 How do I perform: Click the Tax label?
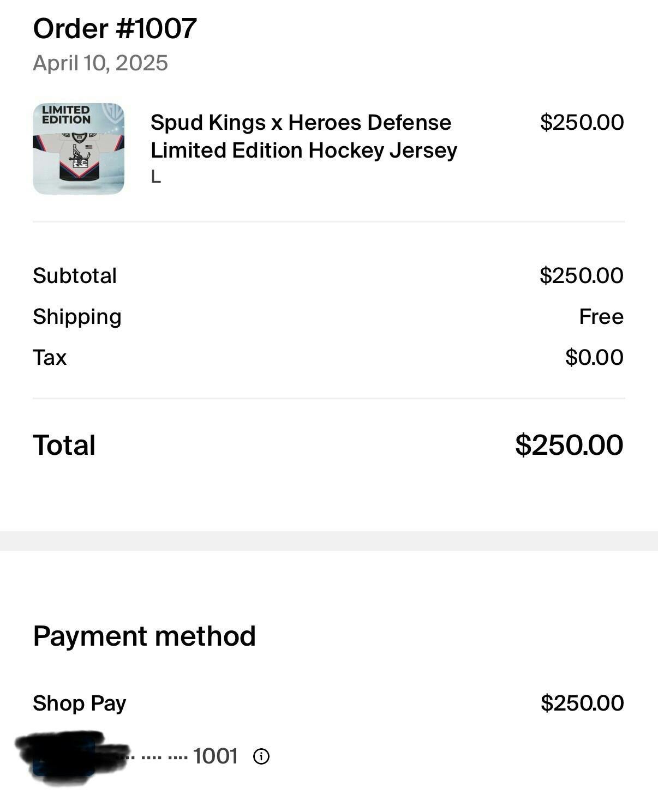pos(50,357)
